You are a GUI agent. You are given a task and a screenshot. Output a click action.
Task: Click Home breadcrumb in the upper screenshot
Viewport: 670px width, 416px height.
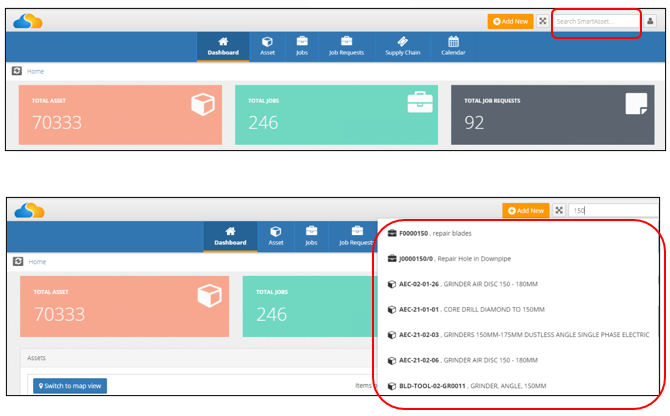(35, 71)
